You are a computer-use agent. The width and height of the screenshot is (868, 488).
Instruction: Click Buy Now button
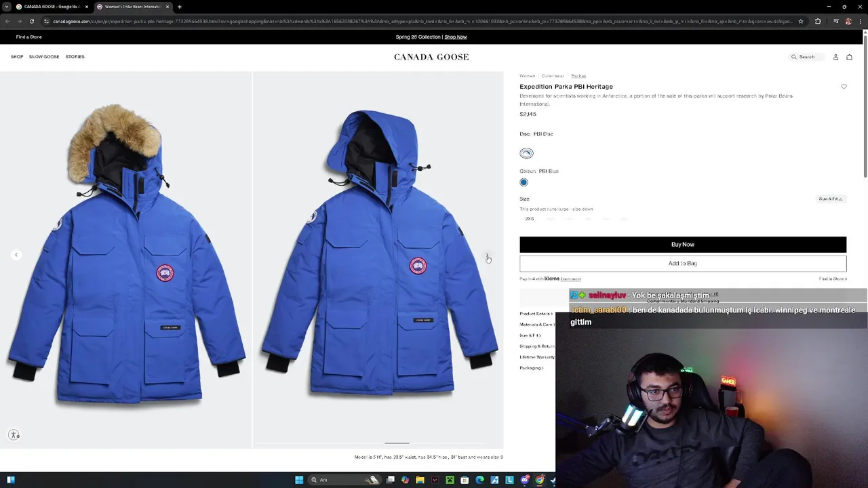683,245
